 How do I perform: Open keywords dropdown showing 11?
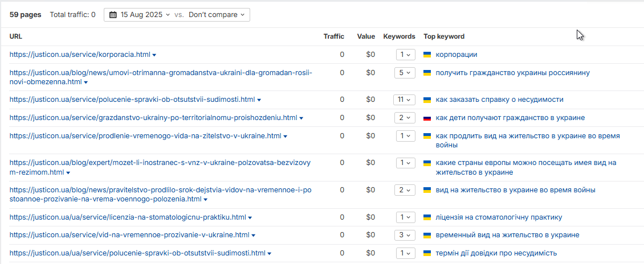405,100
